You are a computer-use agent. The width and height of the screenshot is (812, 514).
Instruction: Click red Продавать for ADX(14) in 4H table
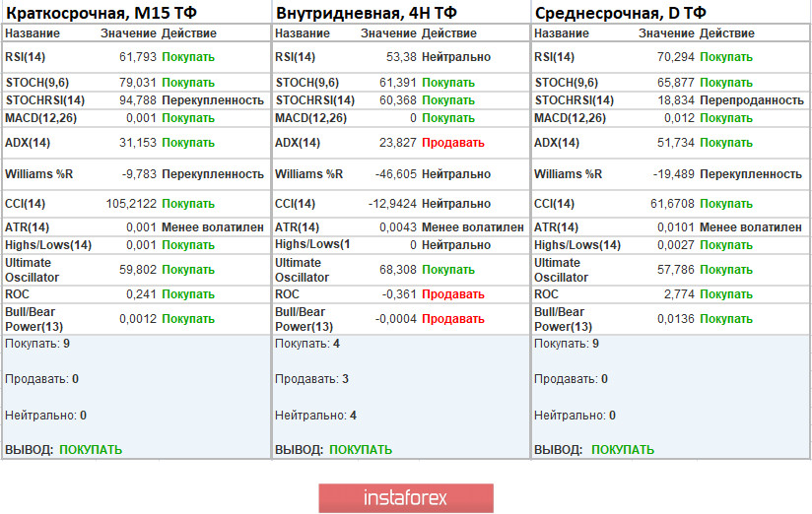(453, 143)
